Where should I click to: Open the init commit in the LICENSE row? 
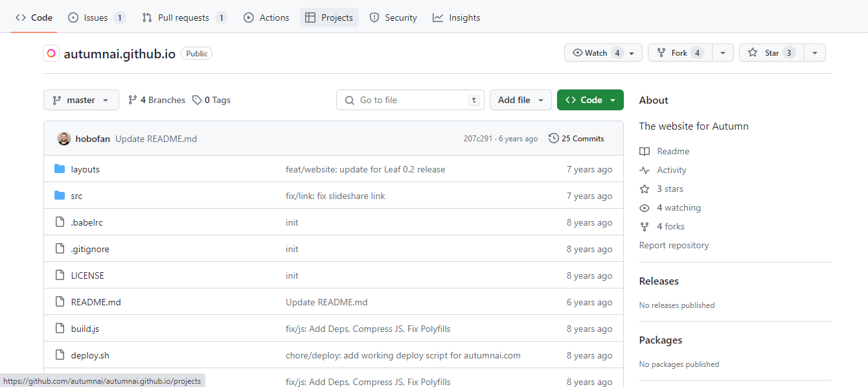(x=292, y=276)
